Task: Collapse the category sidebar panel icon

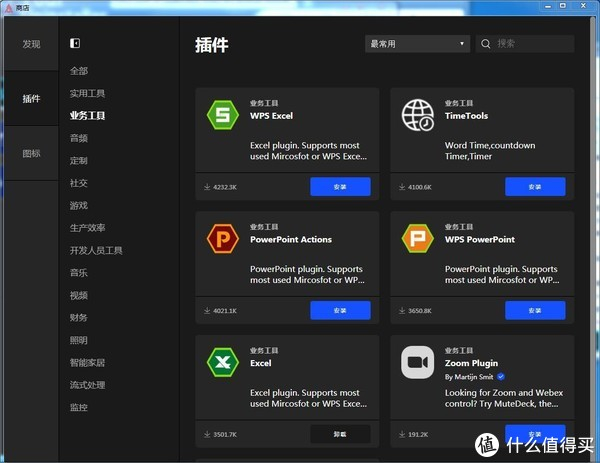Action: 75,43
